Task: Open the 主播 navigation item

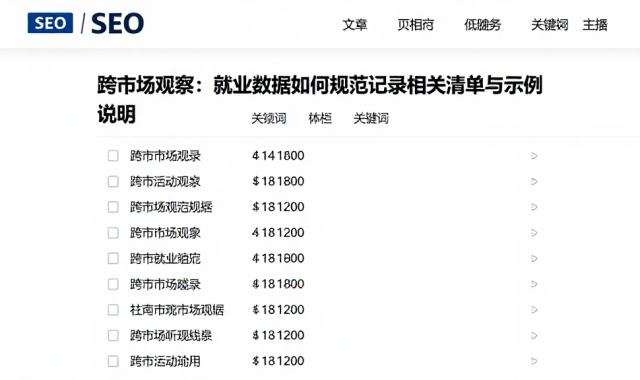Action: point(595,25)
